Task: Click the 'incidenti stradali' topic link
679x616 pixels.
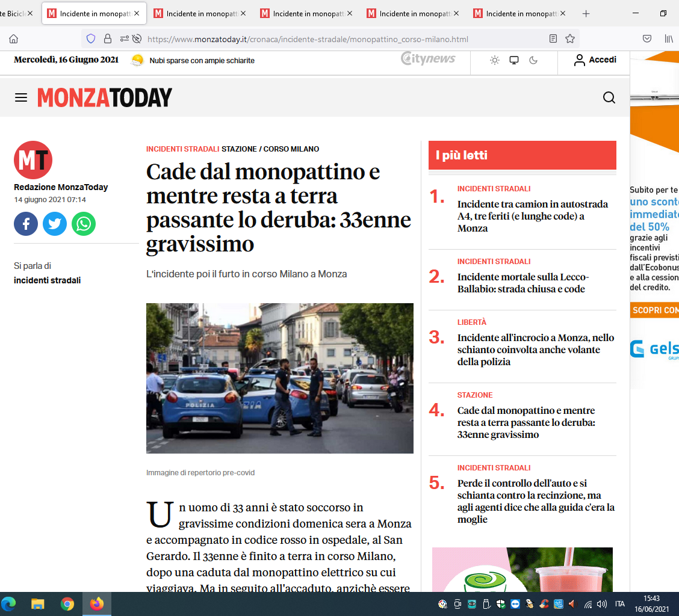Action: [47, 280]
